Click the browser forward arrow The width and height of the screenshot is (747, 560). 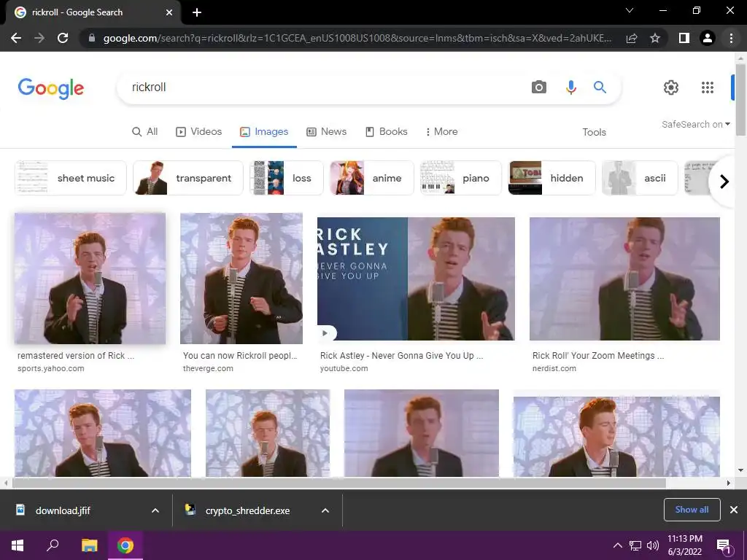39,38
